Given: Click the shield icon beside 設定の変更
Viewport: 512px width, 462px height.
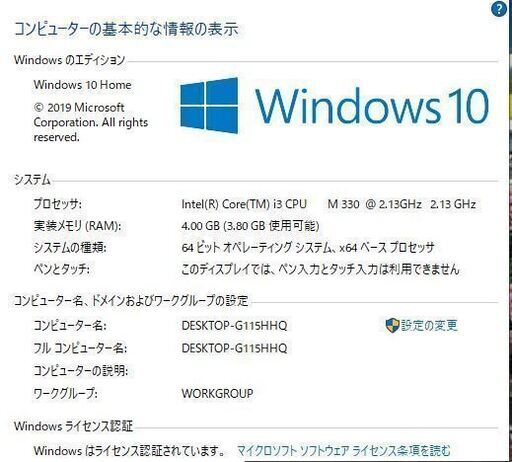Looking at the screenshot, I should (x=392, y=325).
